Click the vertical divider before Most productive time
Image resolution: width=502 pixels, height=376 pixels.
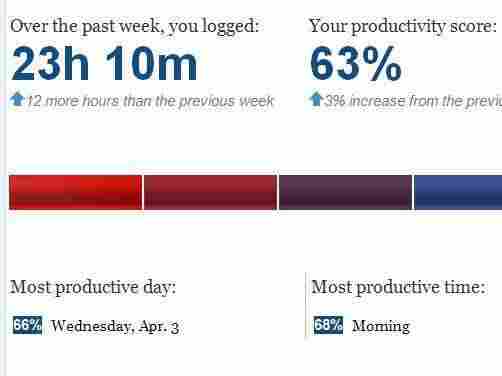[x=305, y=306]
